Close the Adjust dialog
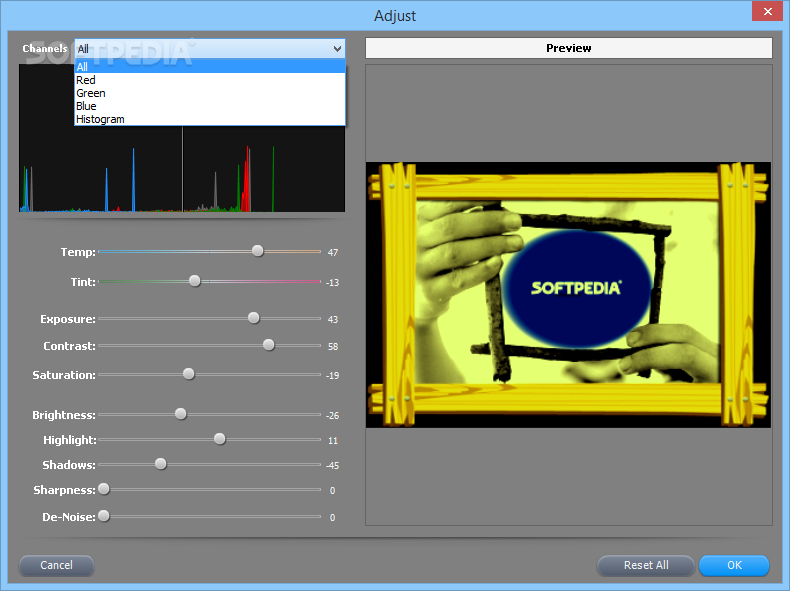The height and width of the screenshot is (591, 790). pyautogui.click(x=767, y=11)
